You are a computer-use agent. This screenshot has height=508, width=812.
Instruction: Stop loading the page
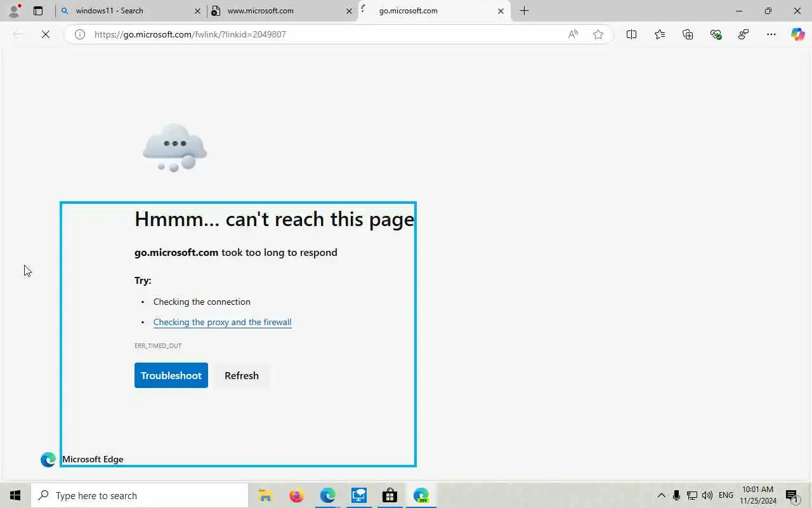[46, 34]
